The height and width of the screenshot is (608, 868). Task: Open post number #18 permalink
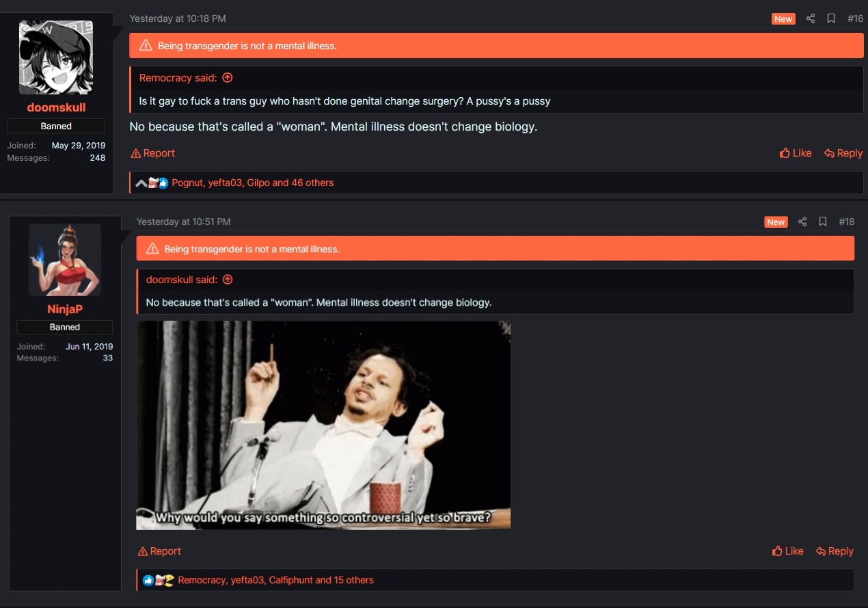(x=846, y=222)
